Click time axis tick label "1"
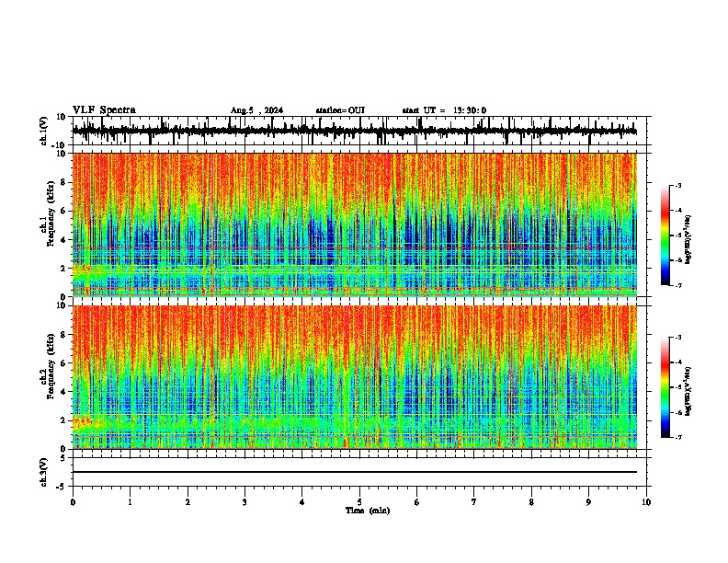Viewport: 728px width, 563px height. [130, 502]
